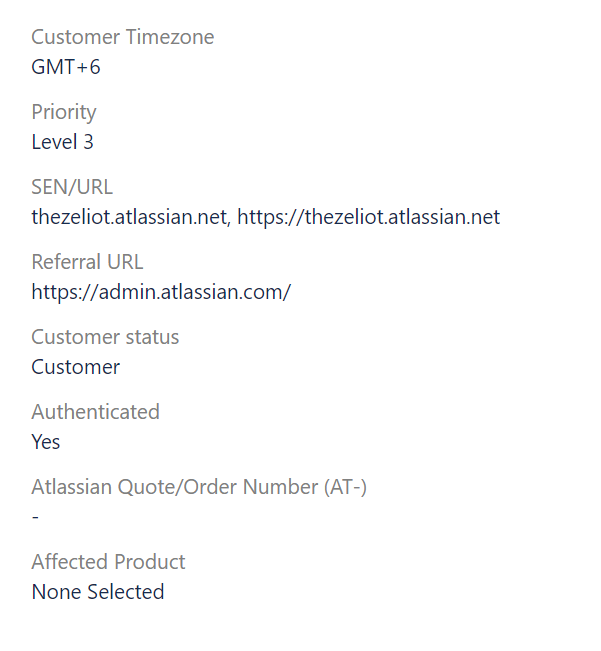
Task: Click the word Timezone in the first label
Action: pyautogui.click(x=170, y=37)
